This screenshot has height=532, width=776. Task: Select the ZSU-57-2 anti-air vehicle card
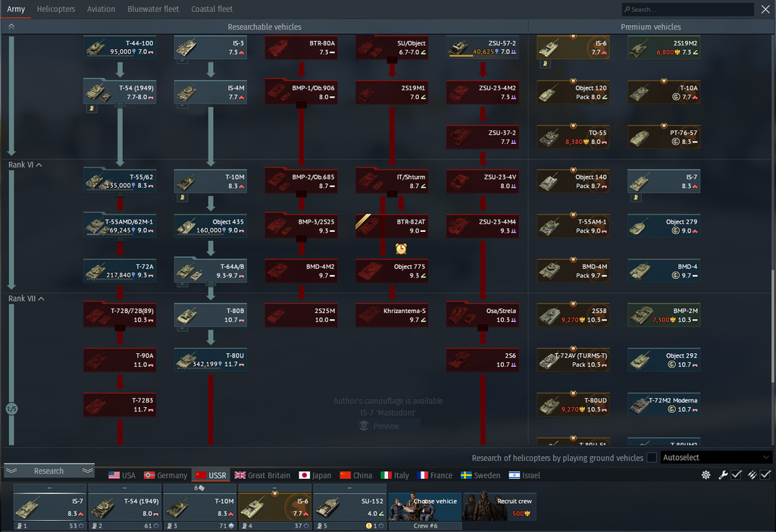click(483, 48)
